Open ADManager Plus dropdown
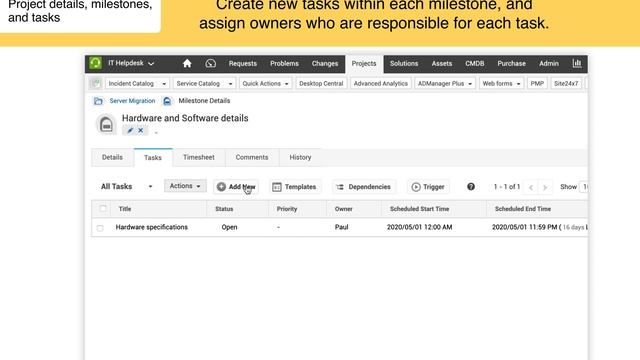 coord(445,83)
